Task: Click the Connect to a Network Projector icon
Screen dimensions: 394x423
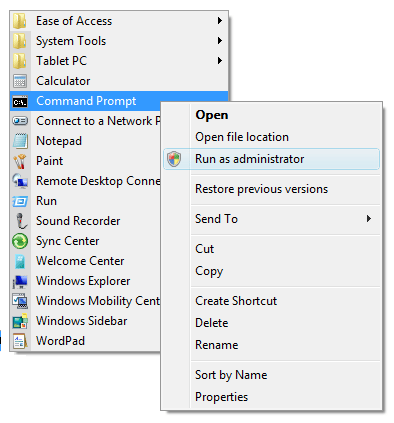Action: (x=20, y=121)
